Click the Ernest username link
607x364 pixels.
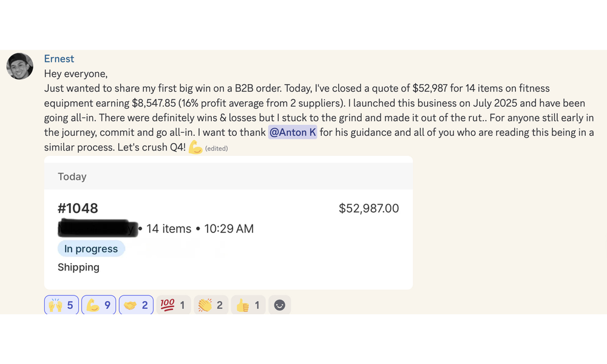[59, 59]
